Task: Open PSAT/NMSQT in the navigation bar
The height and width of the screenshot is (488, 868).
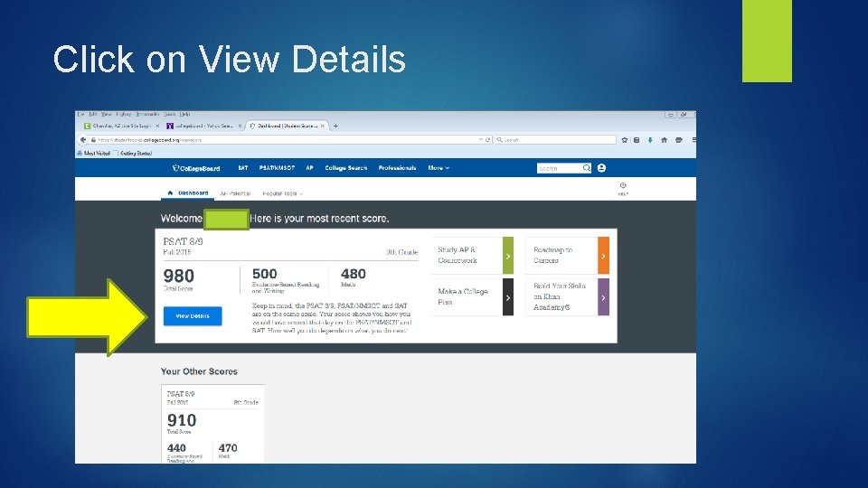Action: [277, 168]
